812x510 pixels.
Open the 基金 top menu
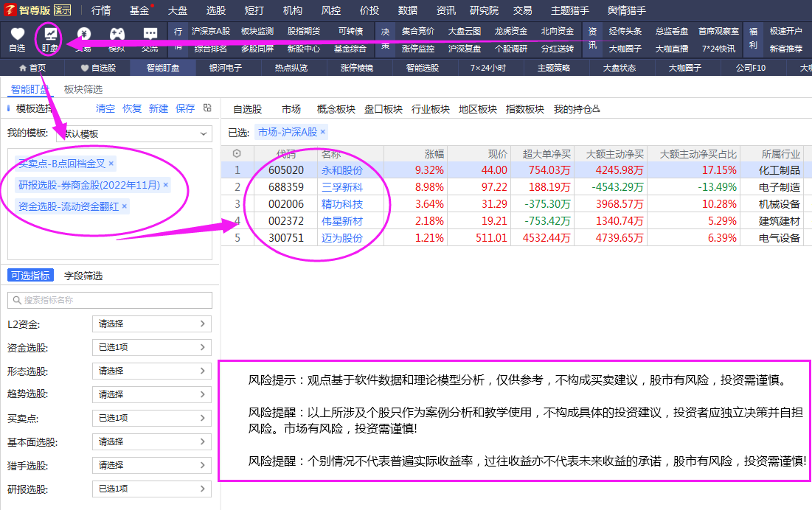tap(139, 10)
